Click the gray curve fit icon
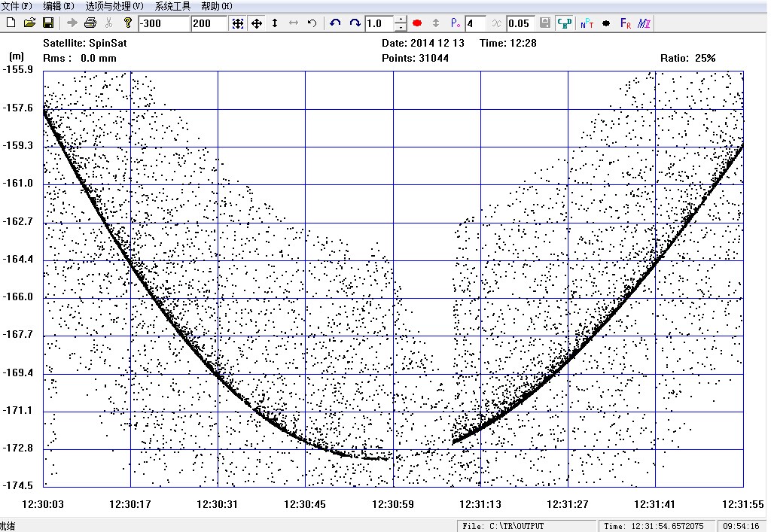 [x=497, y=23]
